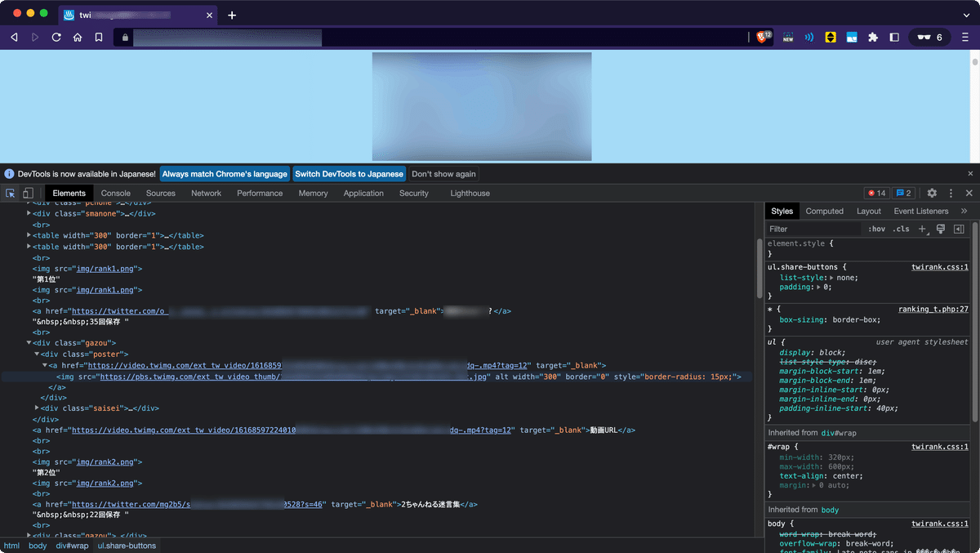Switch to the Sources tab
The width and height of the screenshot is (980, 553).
coord(161,194)
